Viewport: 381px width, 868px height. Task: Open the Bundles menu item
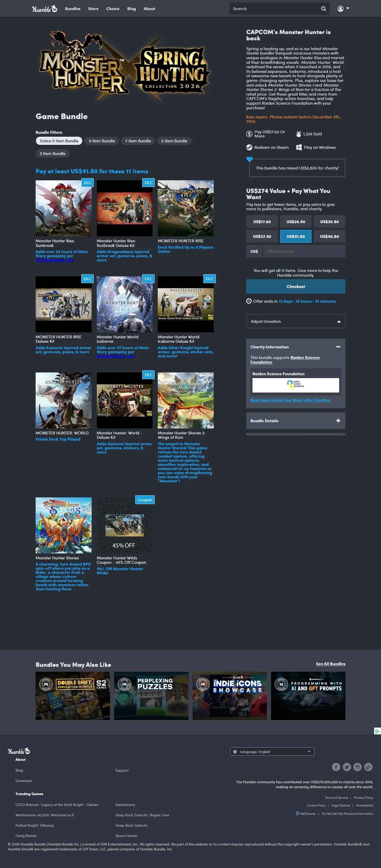(x=73, y=9)
